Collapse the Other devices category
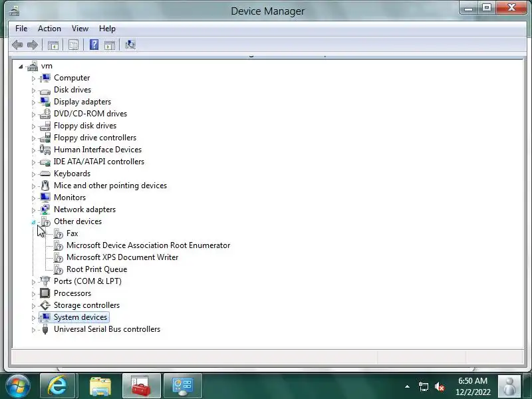 pyautogui.click(x=33, y=222)
